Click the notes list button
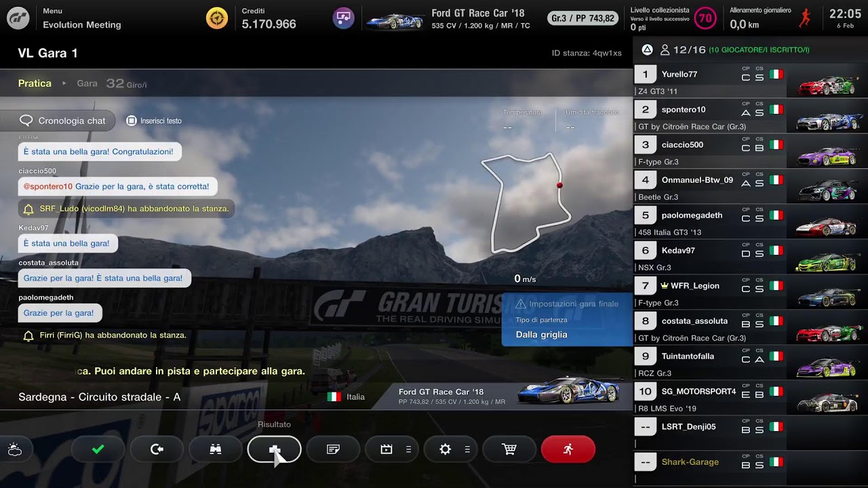868x488 pixels. [333, 449]
